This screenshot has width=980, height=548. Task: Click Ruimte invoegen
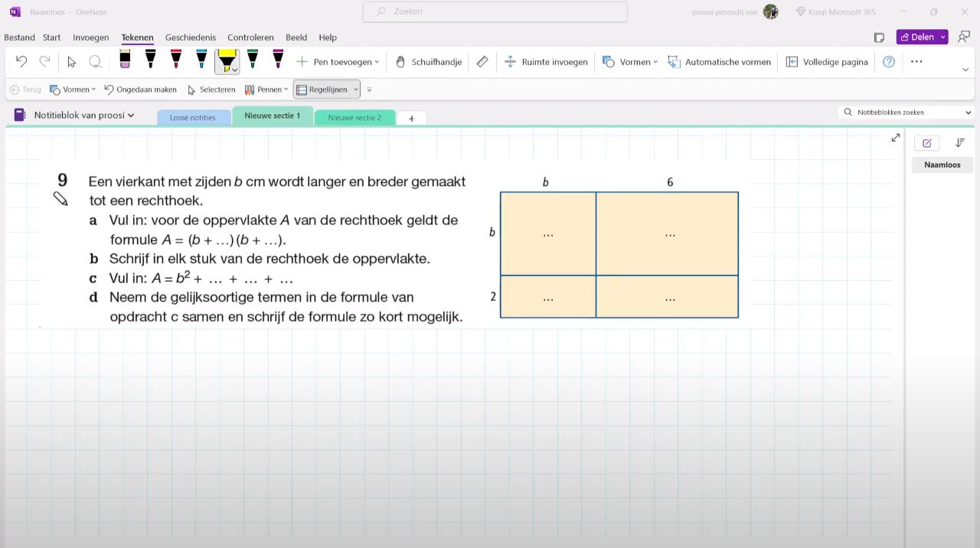click(546, 62)
